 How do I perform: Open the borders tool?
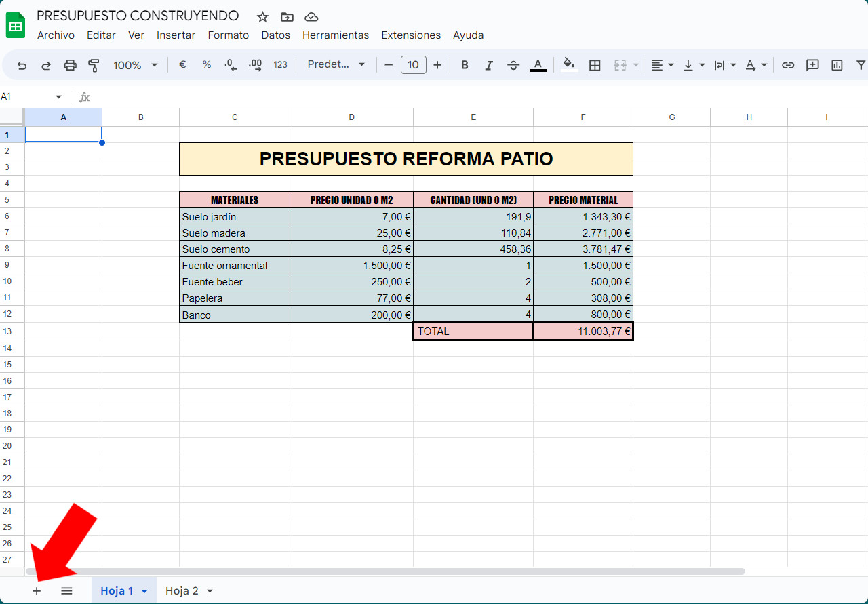(x=595, y=65)
